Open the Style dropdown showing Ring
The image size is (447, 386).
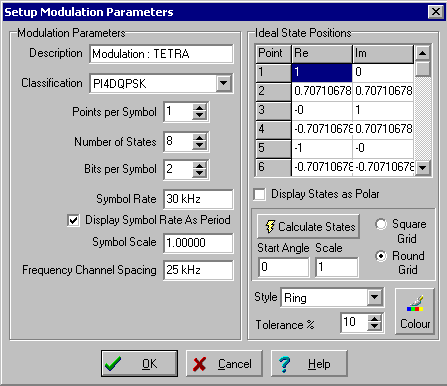pyautogui.click(x=374, y=297)
